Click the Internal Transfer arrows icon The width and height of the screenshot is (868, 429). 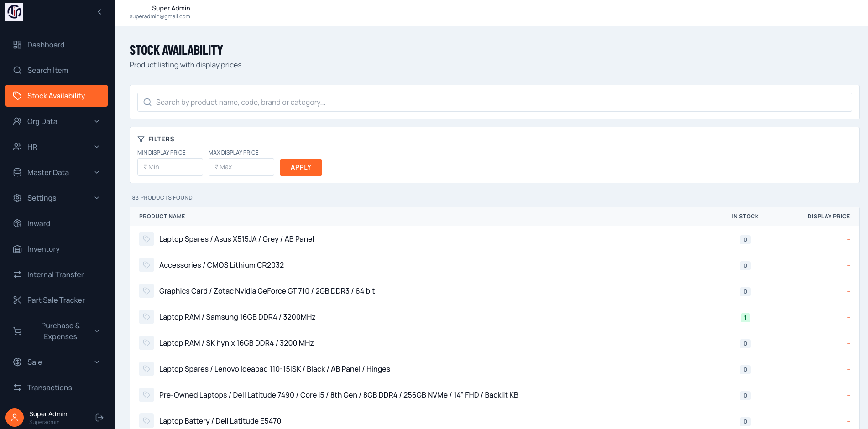[x=17, y=274]
